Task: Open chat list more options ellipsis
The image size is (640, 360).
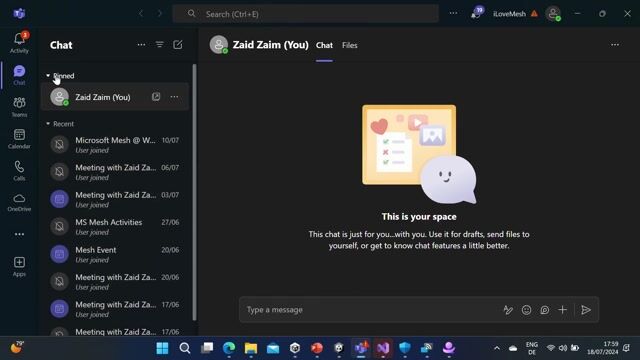Action: click(141, 45)
